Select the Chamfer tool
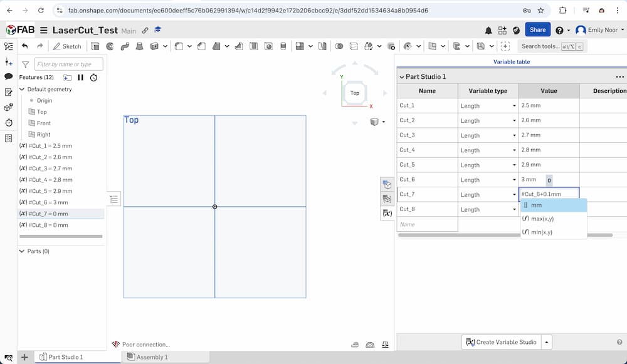This screenshot has width=627, height=364. 201,46
